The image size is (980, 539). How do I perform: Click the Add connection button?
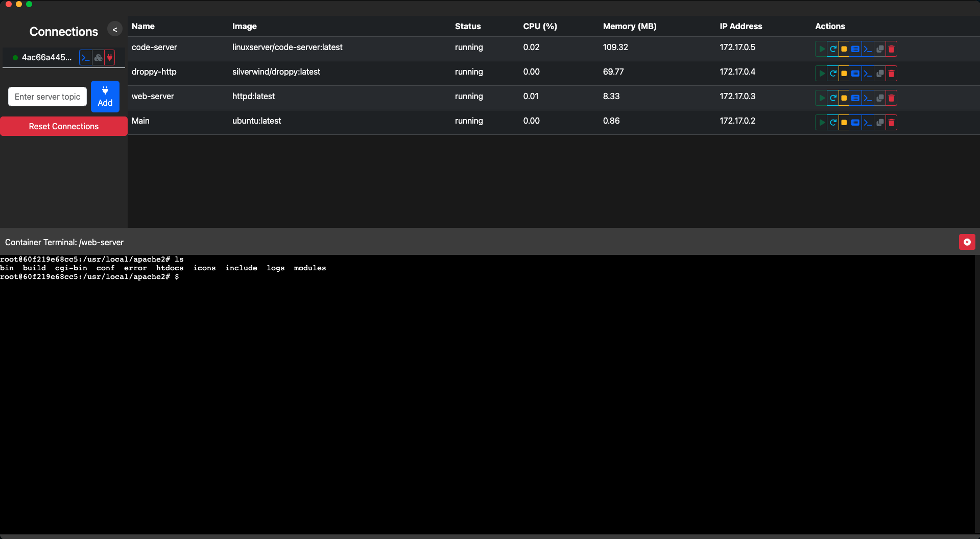coord(105,97)
